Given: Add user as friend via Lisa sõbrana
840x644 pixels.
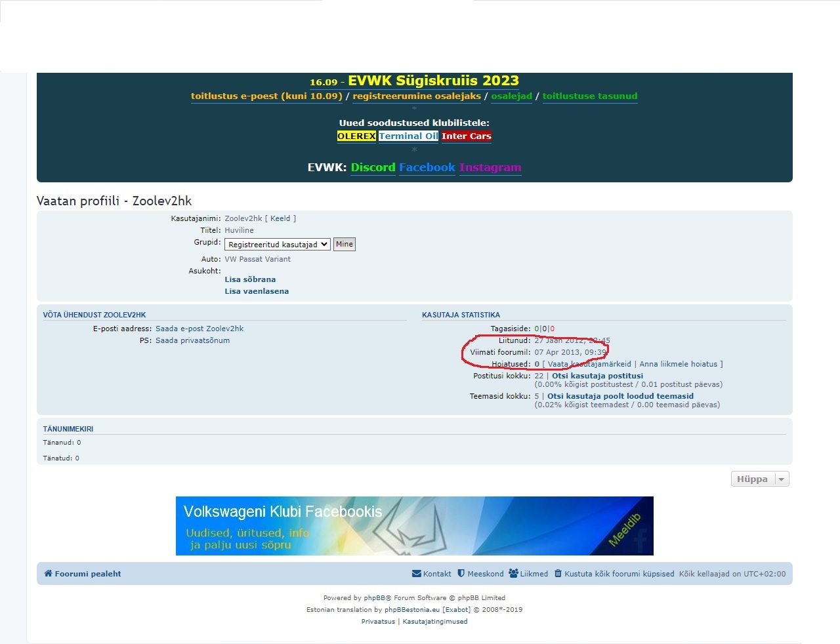Looking at the screenshot, I should tap(250, 279).
